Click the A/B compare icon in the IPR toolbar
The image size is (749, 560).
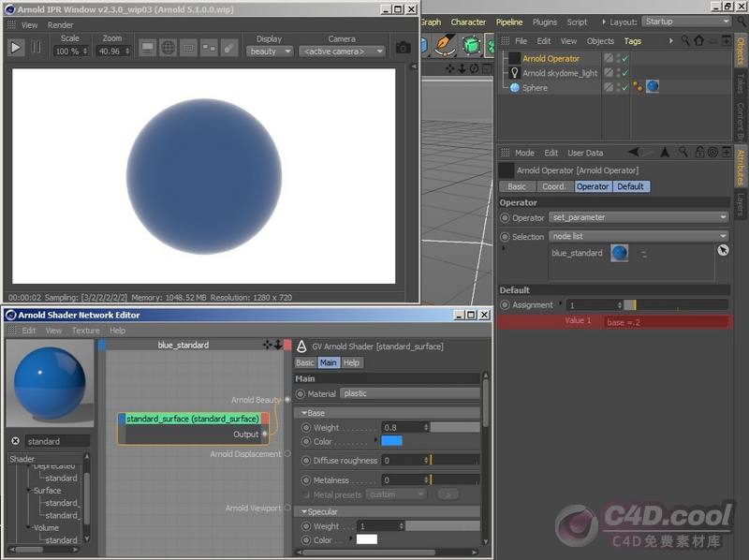(209, 48)
